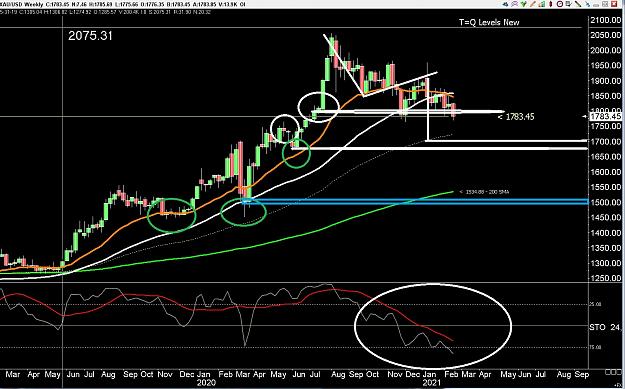This screenshot has width=625, height=389.
Task: Select the 2075.31 high label on chart
Action: tap(90, 36)
